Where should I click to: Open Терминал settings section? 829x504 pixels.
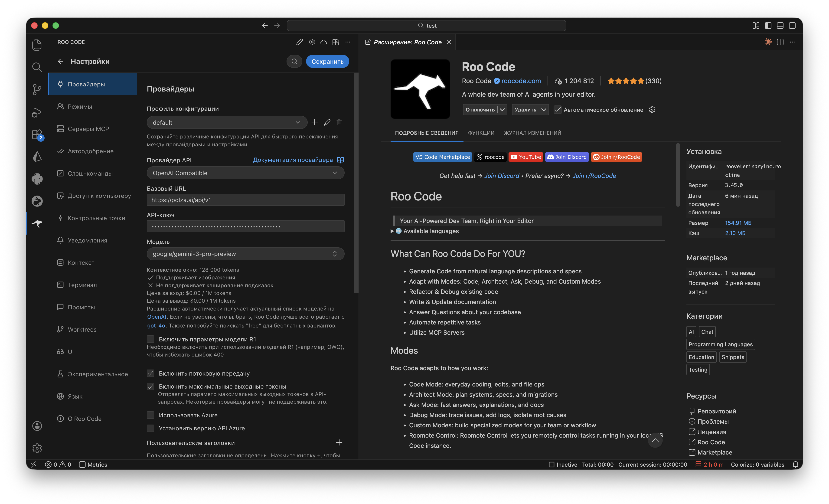pos(92,285)
